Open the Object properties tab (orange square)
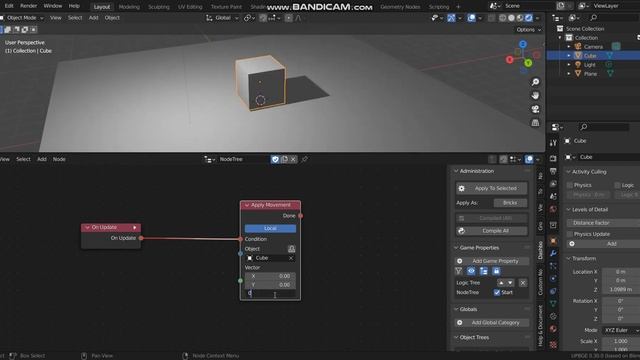This screenshot has width=640, height=360. (553, 240)
